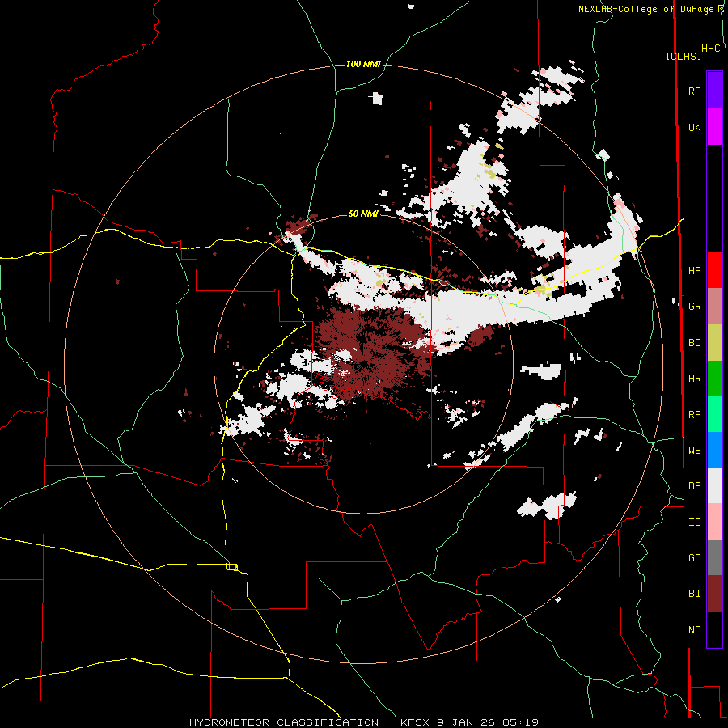Screen dimensions: 728x728
Task: Click the ND legend label
Action: coord(694,629)
